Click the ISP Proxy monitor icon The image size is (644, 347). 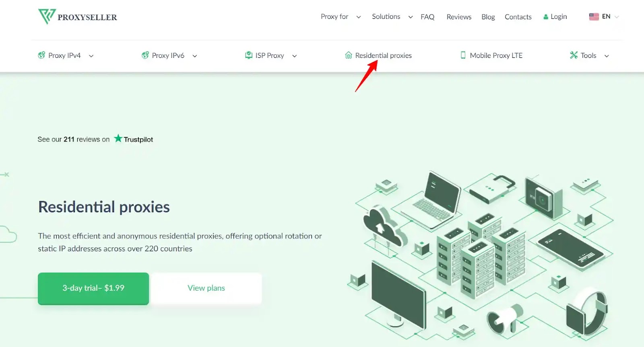[x=249, y=55]
